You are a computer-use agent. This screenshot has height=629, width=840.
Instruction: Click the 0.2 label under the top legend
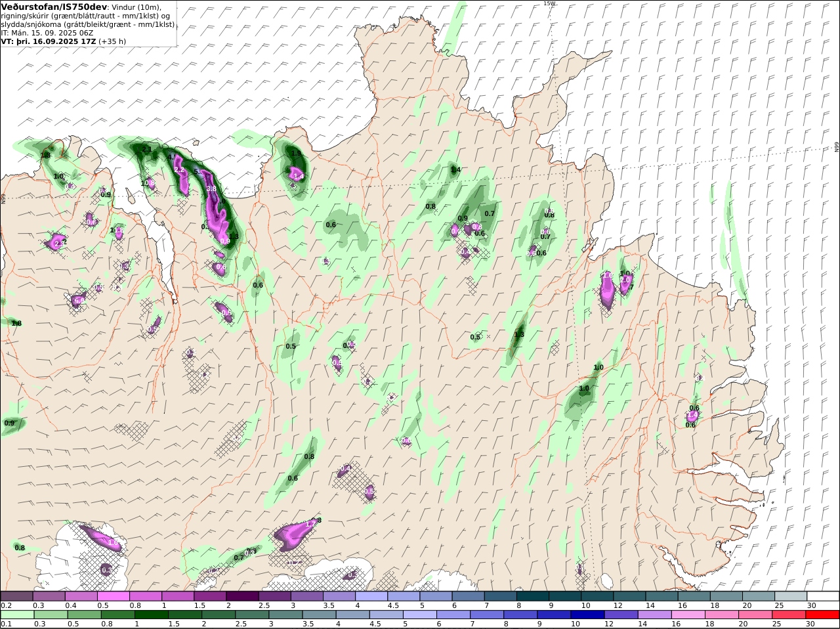[x=6, y=605]
